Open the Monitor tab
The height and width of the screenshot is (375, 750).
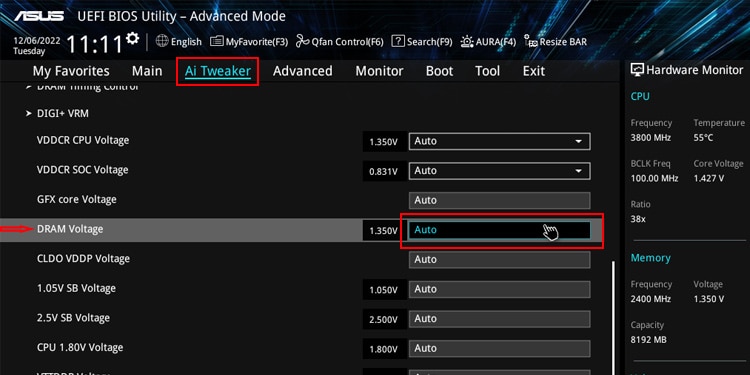pos(379,71)
